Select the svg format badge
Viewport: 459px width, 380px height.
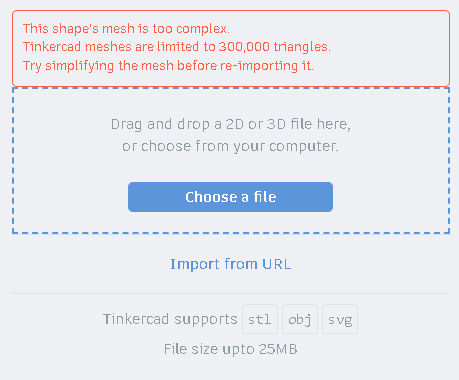point(340,319)
